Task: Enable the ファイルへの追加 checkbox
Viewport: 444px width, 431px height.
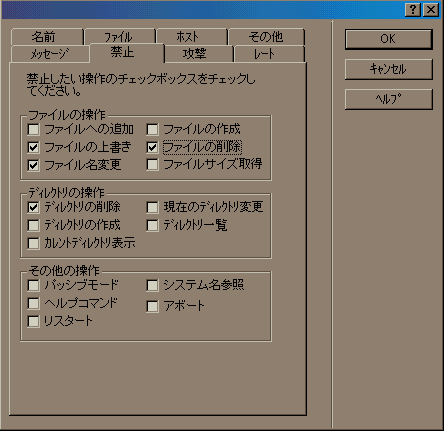Action: point(33,129)
